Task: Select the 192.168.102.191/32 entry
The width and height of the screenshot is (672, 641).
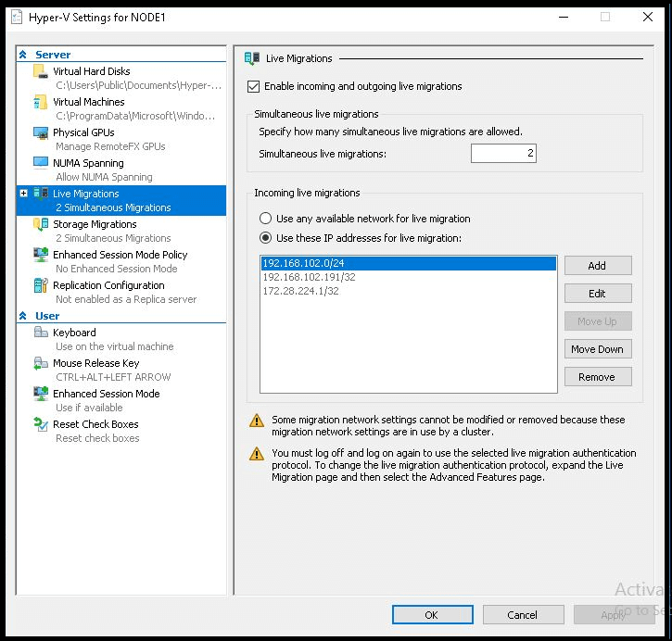Action: pos(409,277)
